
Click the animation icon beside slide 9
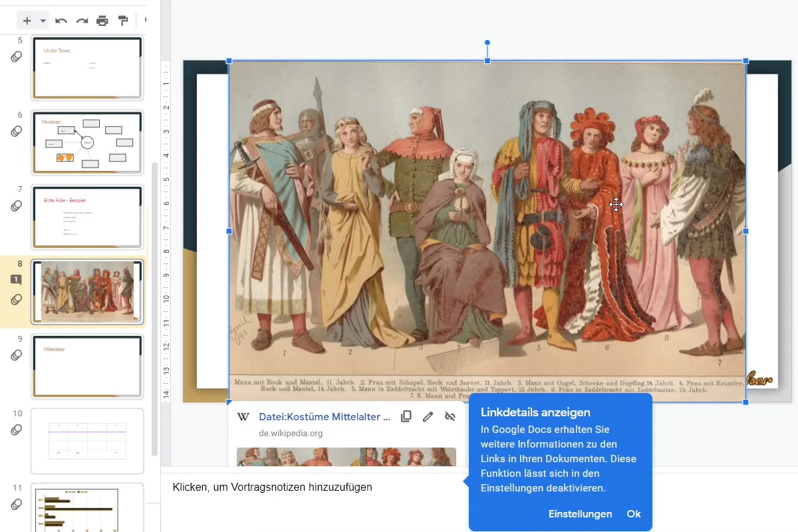pos(17,356)
